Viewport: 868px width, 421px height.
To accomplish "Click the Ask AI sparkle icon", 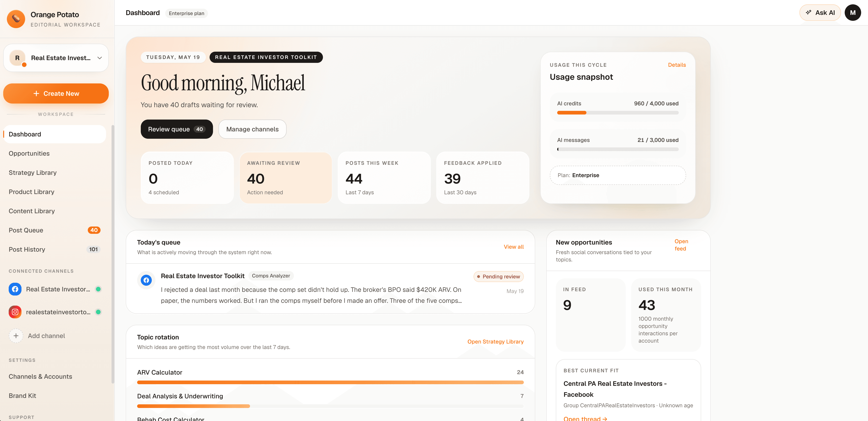I will tap(808, 13).
